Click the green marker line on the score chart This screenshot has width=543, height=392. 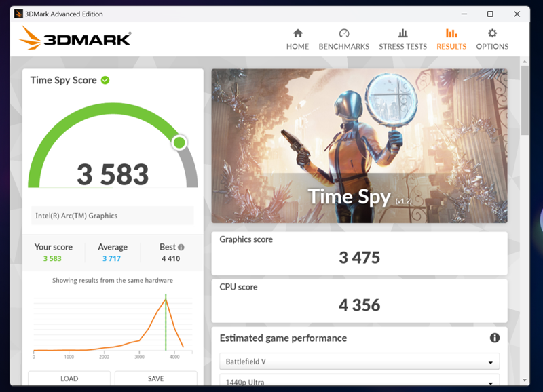click(x=166, y=322)
